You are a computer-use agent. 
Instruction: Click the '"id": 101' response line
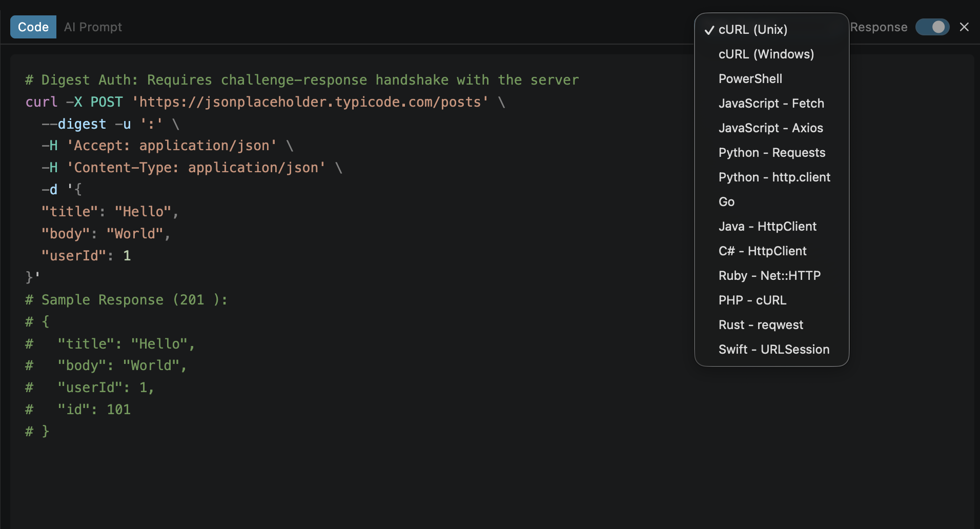point(78,410)
